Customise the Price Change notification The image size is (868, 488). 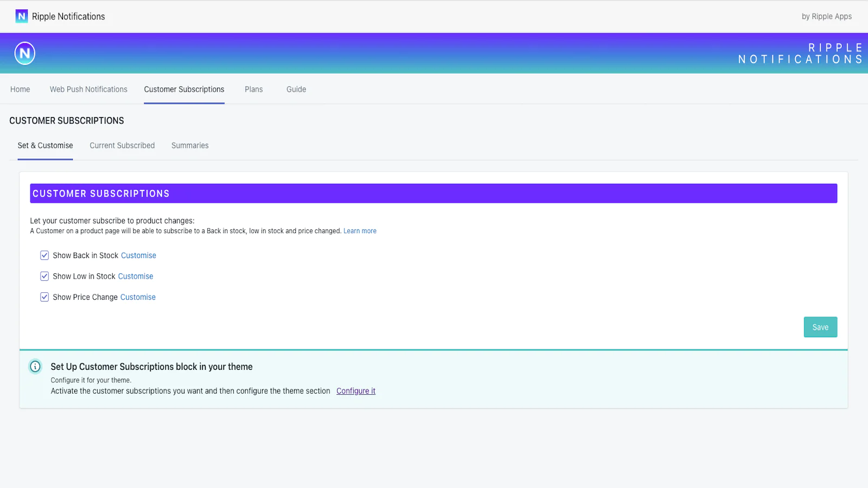(x=137, y=297)
